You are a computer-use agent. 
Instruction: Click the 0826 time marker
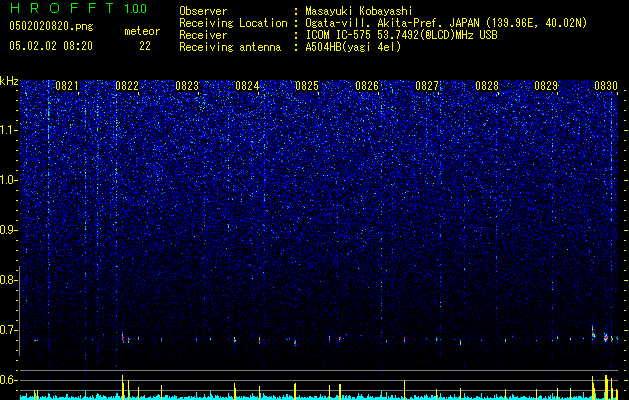coord(367,86)
